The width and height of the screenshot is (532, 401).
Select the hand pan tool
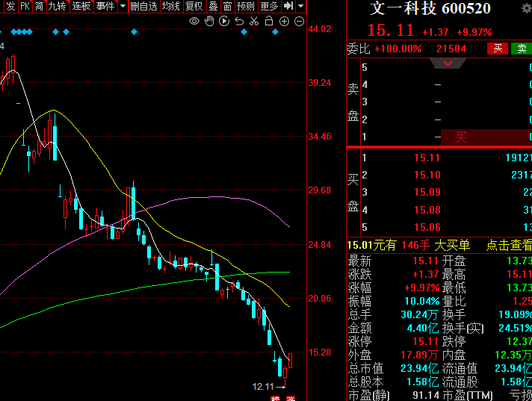coord(209,21)
